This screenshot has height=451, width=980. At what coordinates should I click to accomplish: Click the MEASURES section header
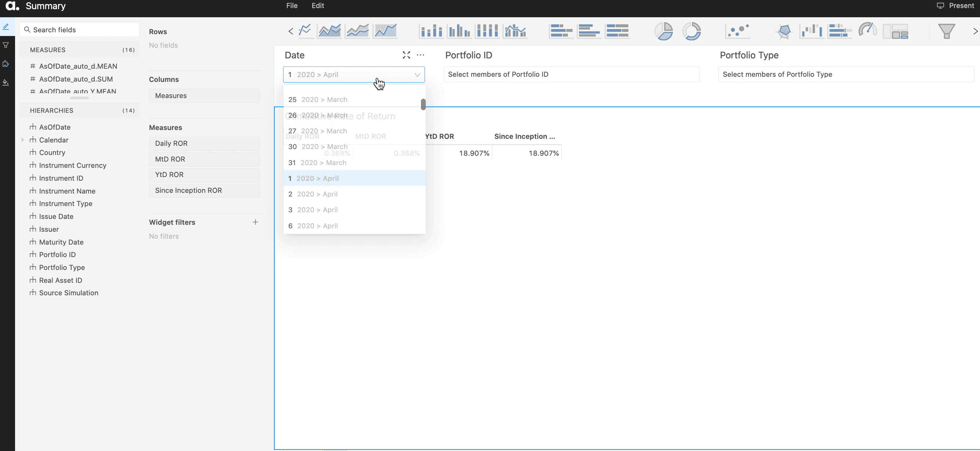pos(79,50)
